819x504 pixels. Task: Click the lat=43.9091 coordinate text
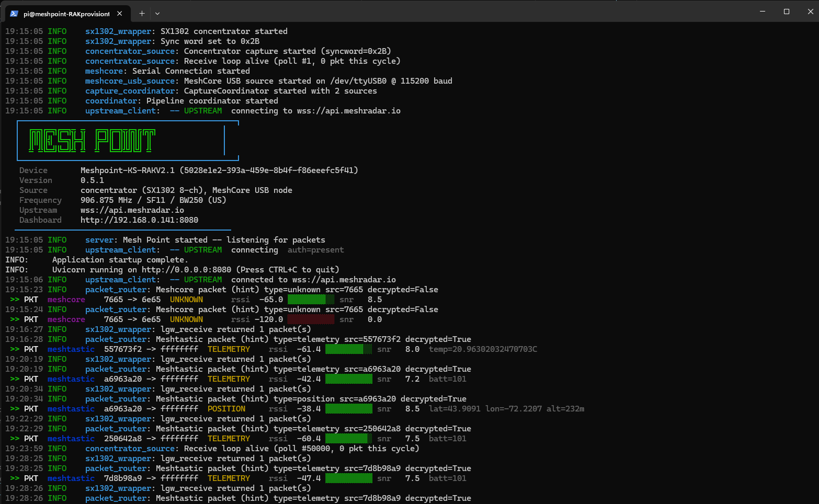click(454, 409)
